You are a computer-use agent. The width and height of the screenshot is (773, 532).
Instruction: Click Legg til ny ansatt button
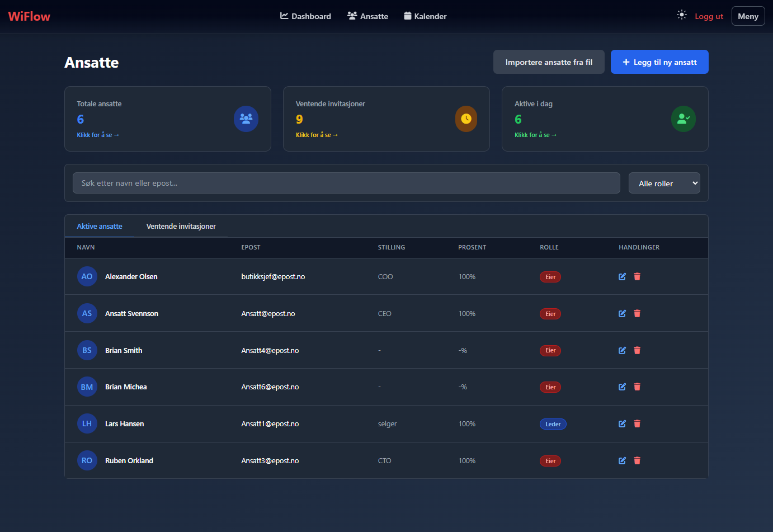[659, 62]
